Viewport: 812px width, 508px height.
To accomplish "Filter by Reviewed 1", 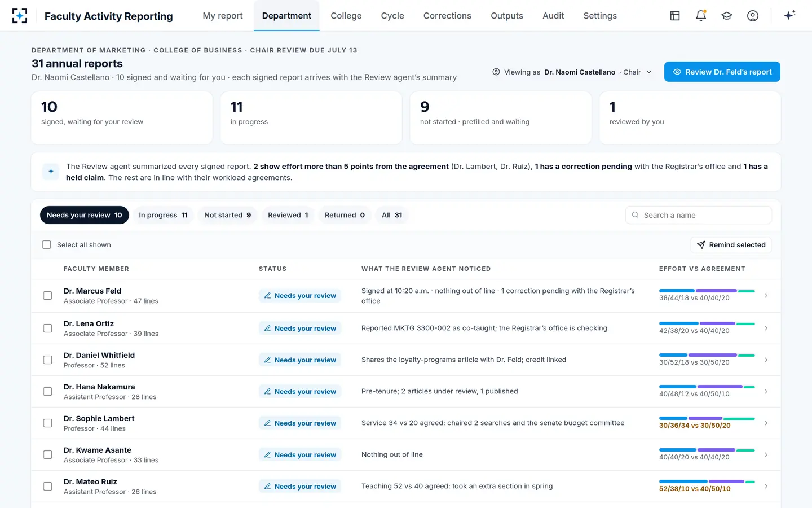I will (x=288, y=215).
